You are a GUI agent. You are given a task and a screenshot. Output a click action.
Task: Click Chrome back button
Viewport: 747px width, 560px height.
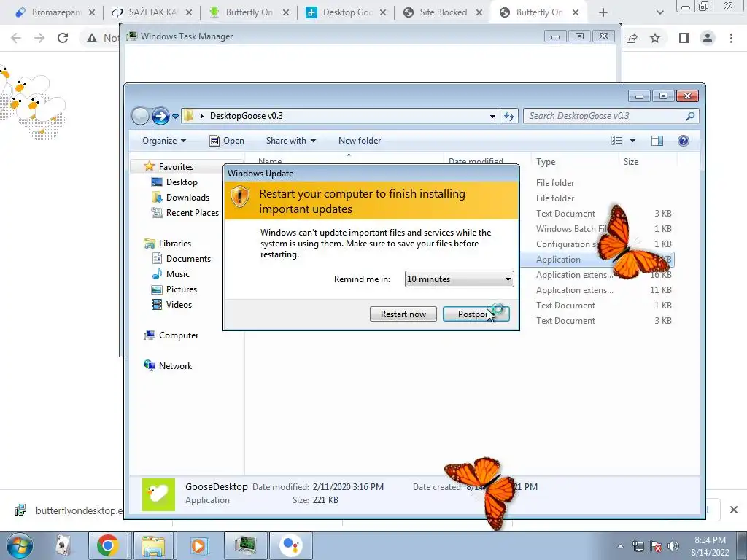point(16,38)
